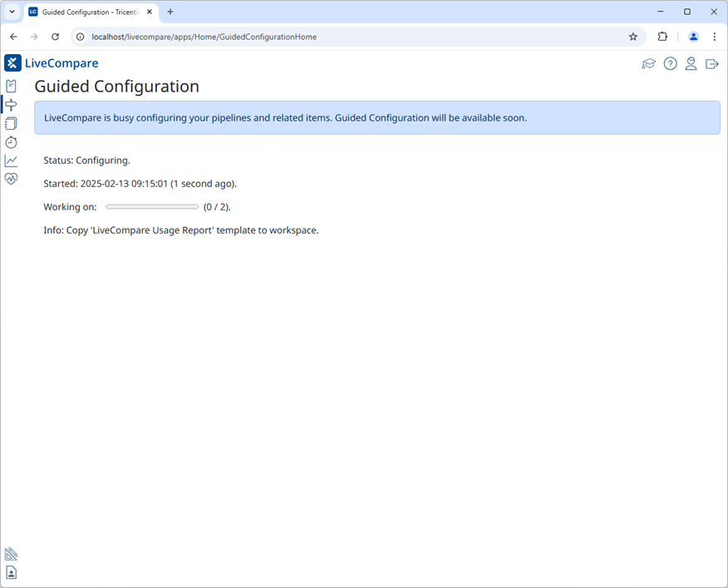The width and height of the screenshot is (728, 588).
Task: Open the user profile icon
Action: pos(691,63)
